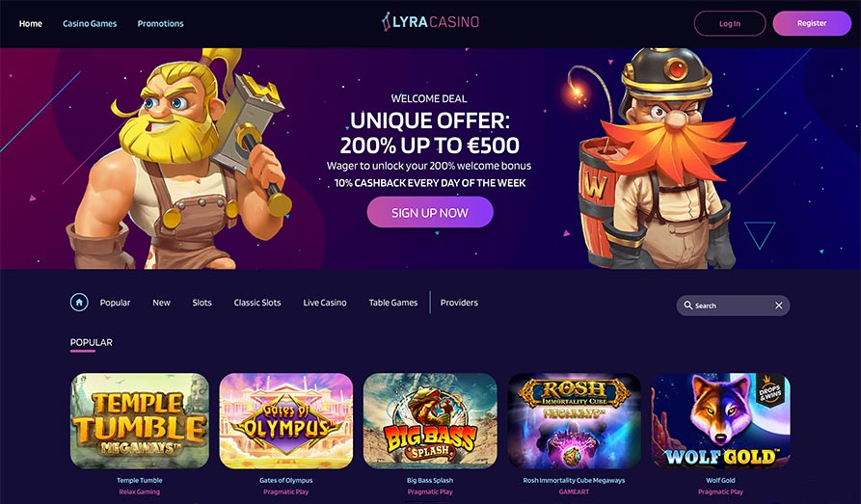This screenshot has height=504, width=861.
Task: Open the Promotions page
Action: (x=160, y=23)
